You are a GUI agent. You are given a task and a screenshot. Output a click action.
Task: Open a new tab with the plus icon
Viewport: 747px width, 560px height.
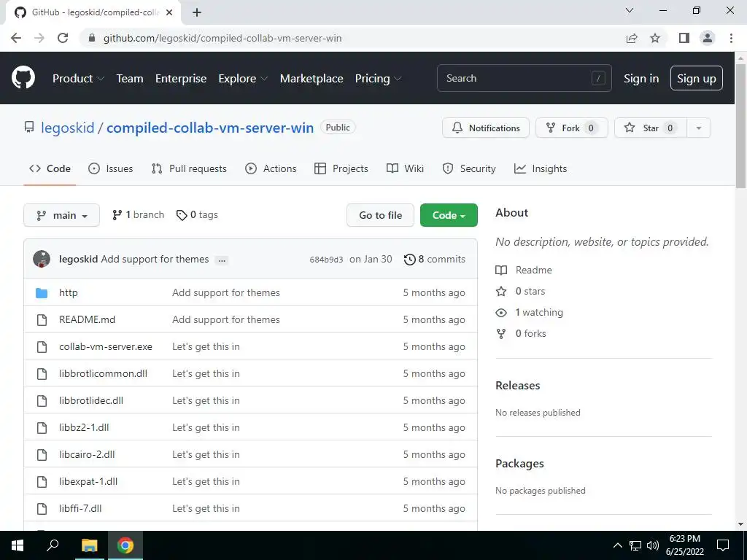tap(197, 12)
